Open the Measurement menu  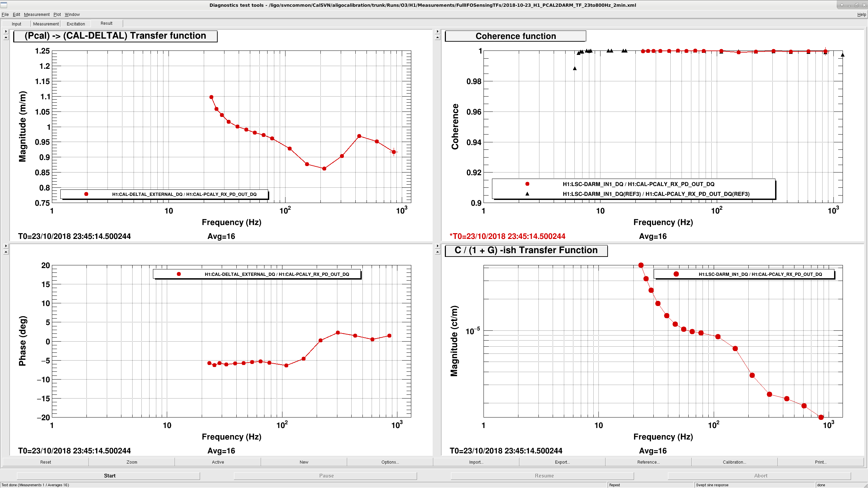(37, 15)
